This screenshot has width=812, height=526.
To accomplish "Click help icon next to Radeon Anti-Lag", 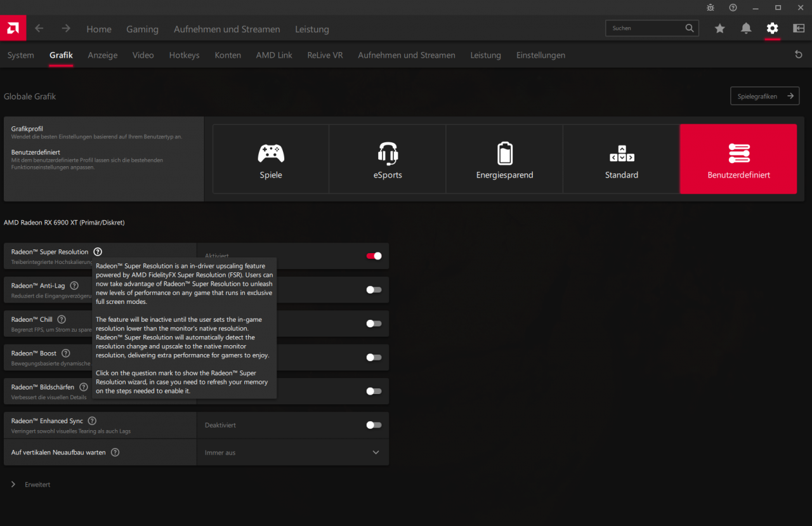I will tap(74, 286).
